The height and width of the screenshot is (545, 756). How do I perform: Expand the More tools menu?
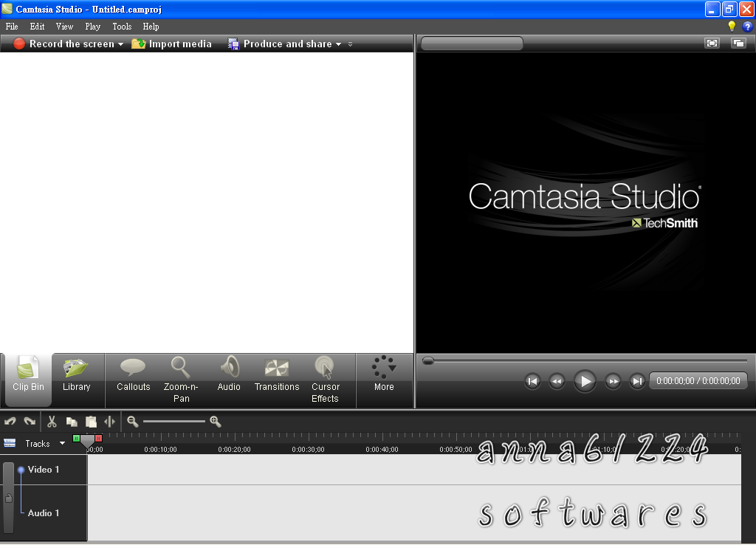point(384,375)
